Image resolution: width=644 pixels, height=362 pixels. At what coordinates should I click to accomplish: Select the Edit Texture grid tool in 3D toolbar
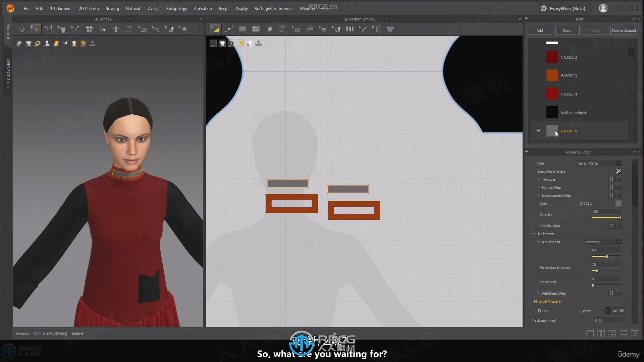coord(143,29)
